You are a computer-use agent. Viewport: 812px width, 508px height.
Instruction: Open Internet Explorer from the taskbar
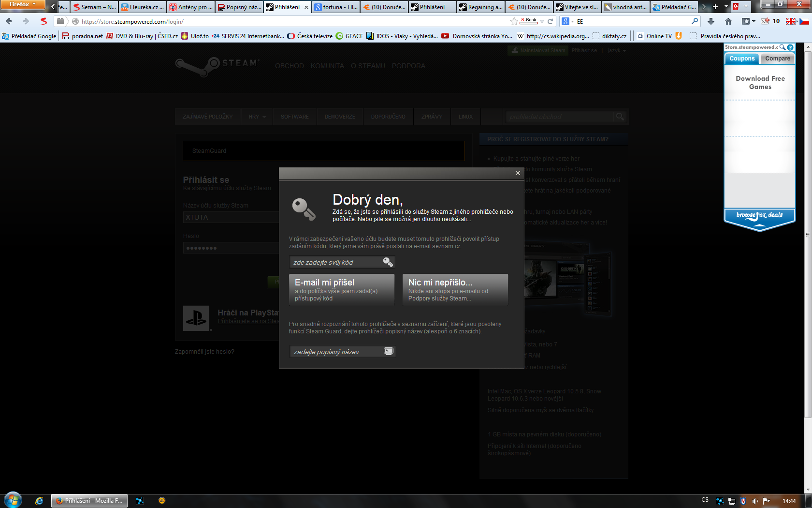point(39,501)
